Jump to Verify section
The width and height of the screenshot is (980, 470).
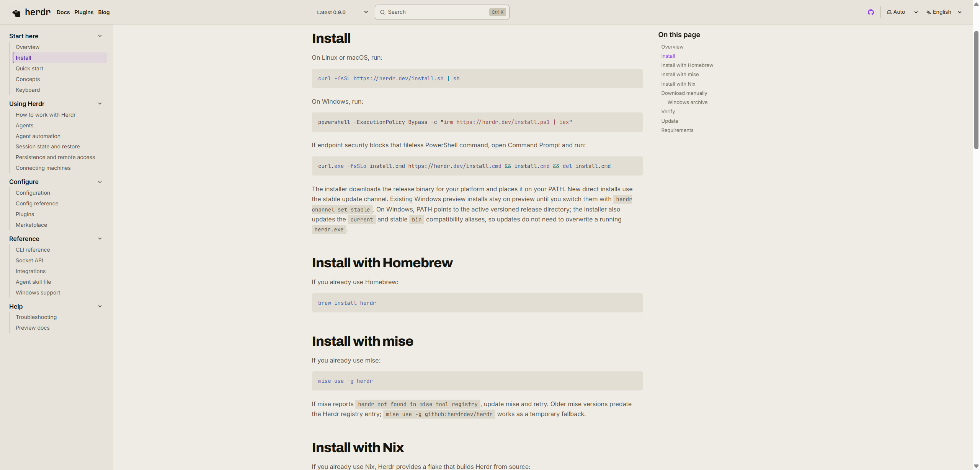coord(668,111)
